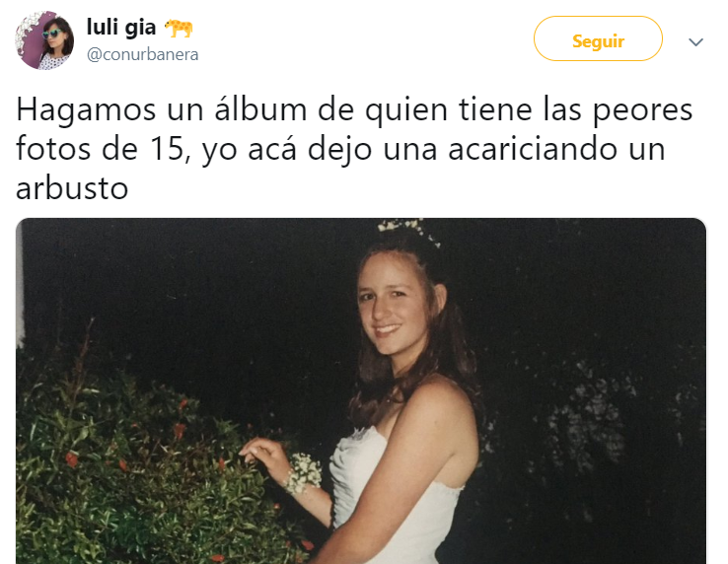Click the word 'arbusto' in the tweet
The width and height of the screenshot is (728, 564).
[x=72, y=188]
